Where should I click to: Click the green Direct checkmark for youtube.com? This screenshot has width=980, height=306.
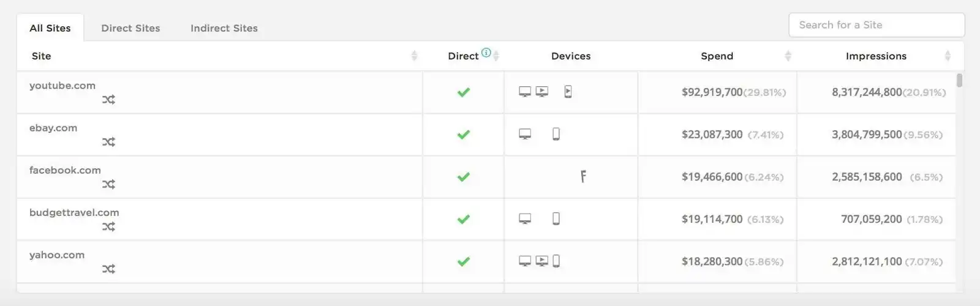pyautogui.click(x=464, y=92)
